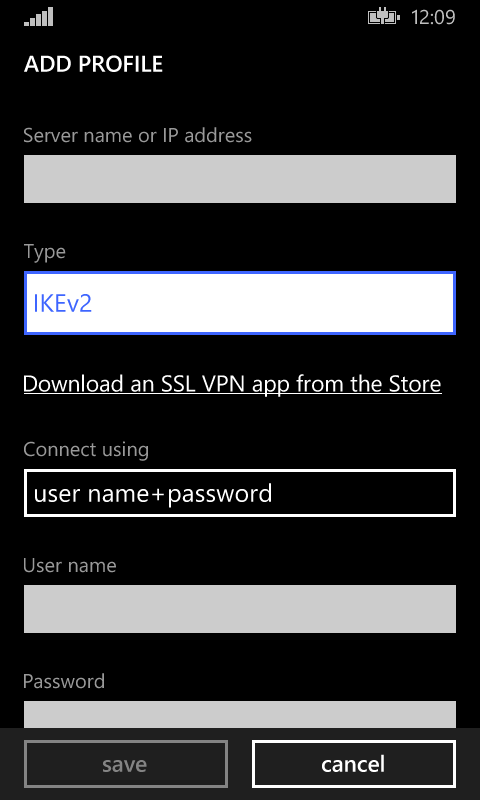Screen dimensions: 480x800
Task: Tap the 12:09 clock in status bar
Action: (x=433, y=17)
